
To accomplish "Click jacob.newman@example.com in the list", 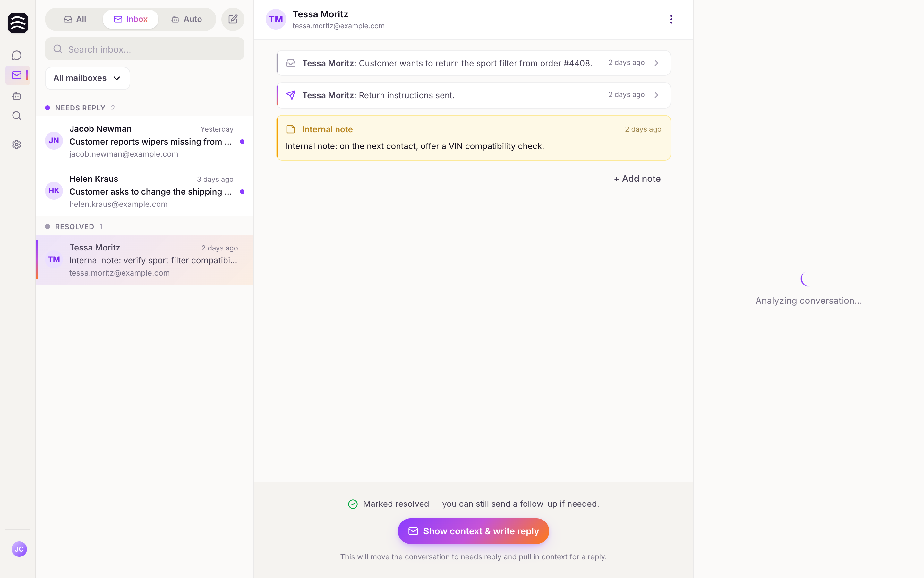I will click(x=124, y=154).
